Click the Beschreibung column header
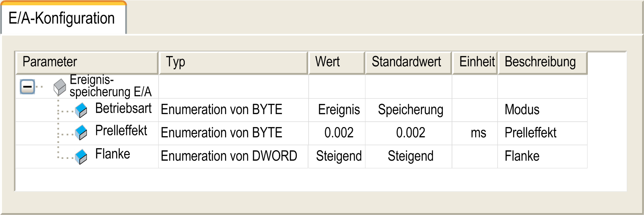Viewport: 644px width, 215px height. click(x=543, y=63)
